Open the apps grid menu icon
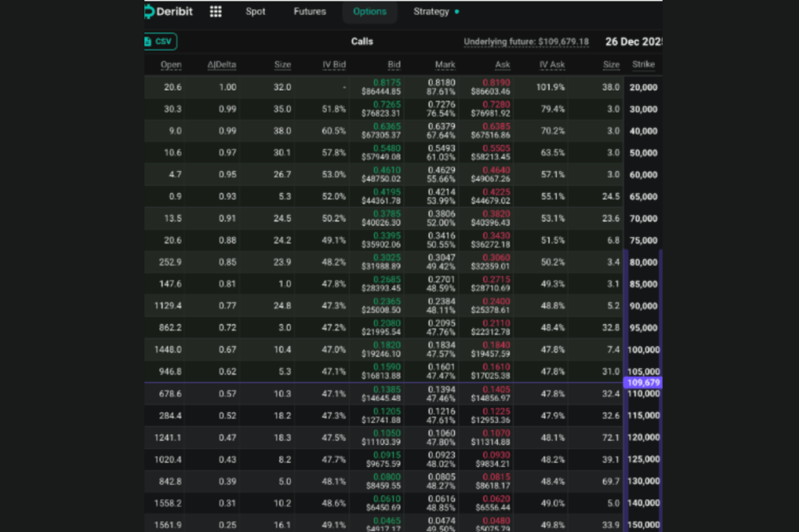Viewport: 799px width, 532px height. [x=215, y=11]
